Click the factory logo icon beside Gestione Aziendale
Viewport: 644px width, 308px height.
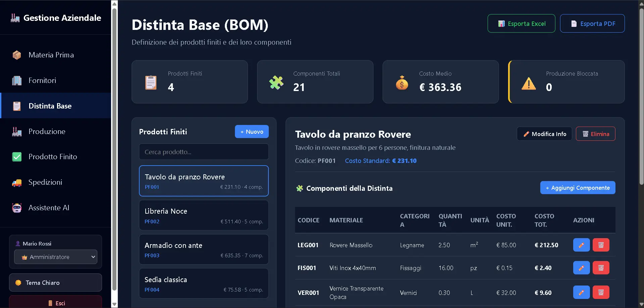15,18
